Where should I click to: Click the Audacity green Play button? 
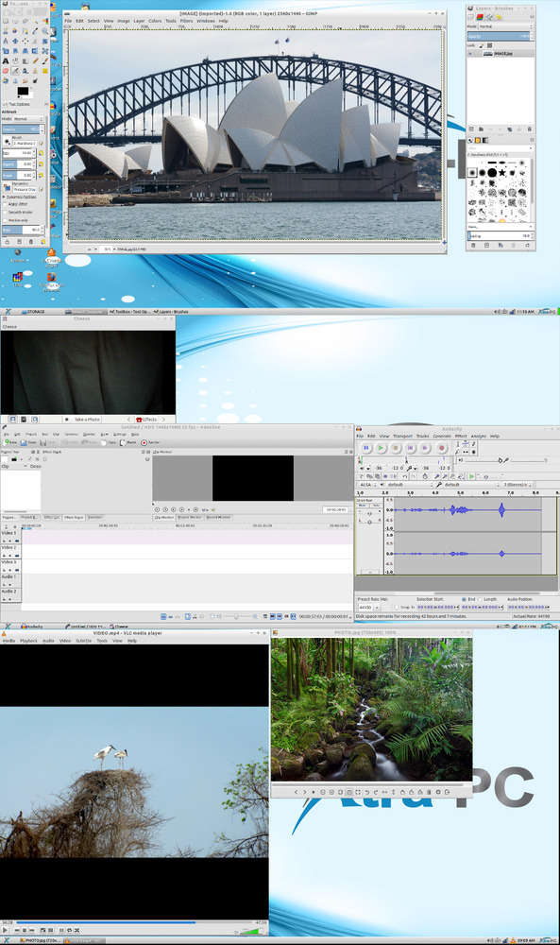[381, 448]
